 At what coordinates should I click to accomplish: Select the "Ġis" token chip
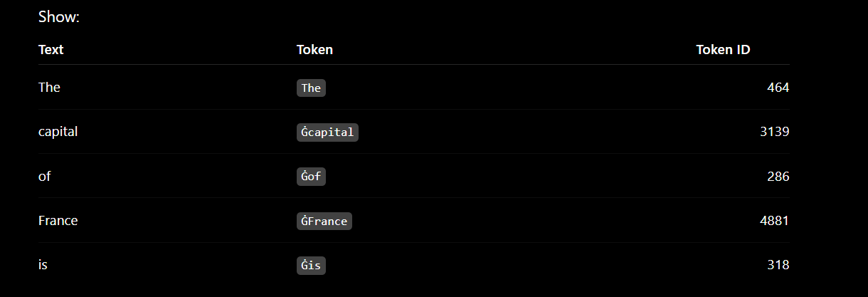(311, 266)
